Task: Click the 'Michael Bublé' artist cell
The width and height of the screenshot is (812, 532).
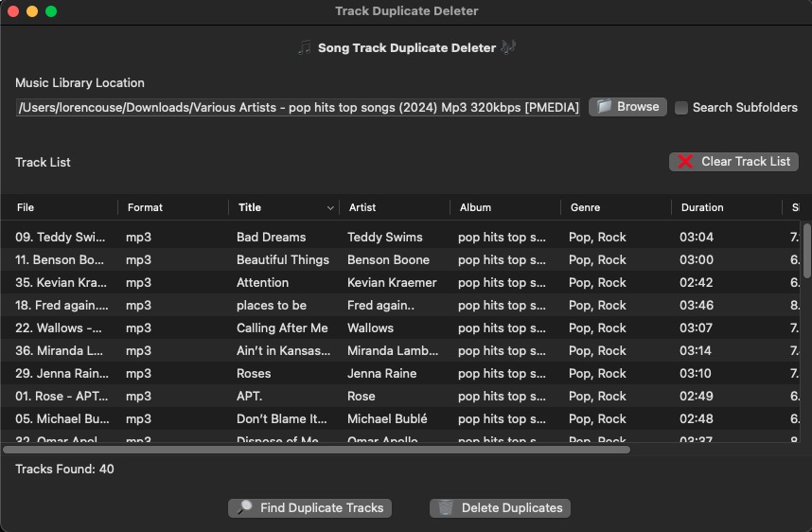Action: [387, 419]
